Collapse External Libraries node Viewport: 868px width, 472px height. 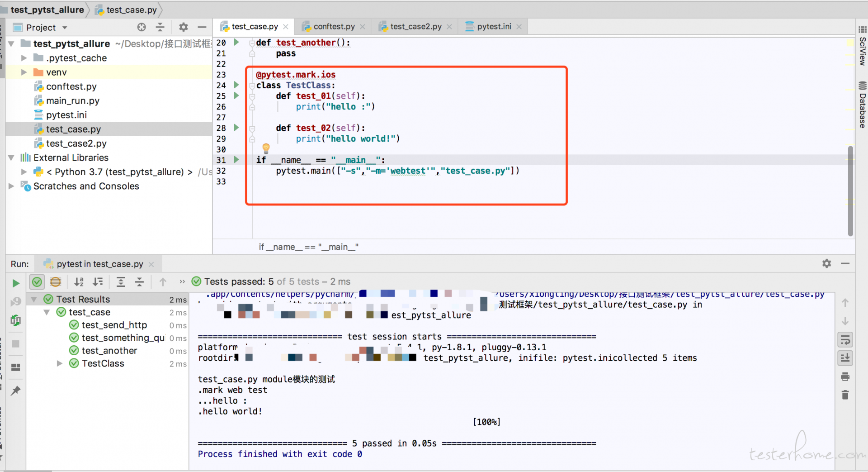pos(11,158)
